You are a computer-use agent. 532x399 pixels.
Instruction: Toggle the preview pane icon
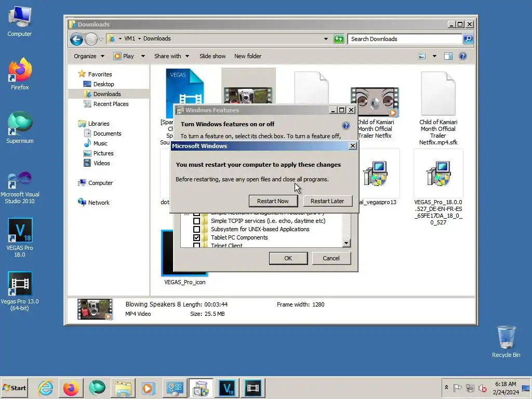(448, 56)
